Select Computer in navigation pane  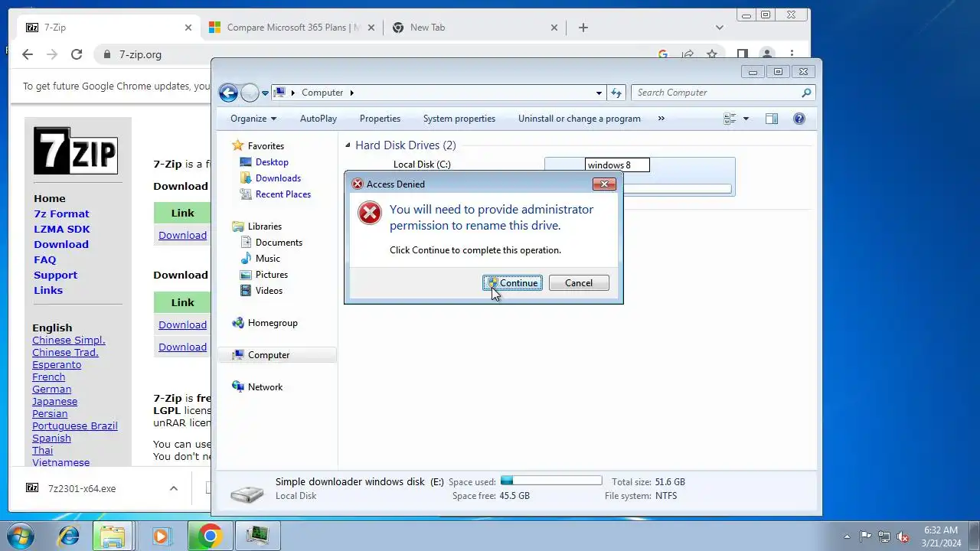pos(269,355)
